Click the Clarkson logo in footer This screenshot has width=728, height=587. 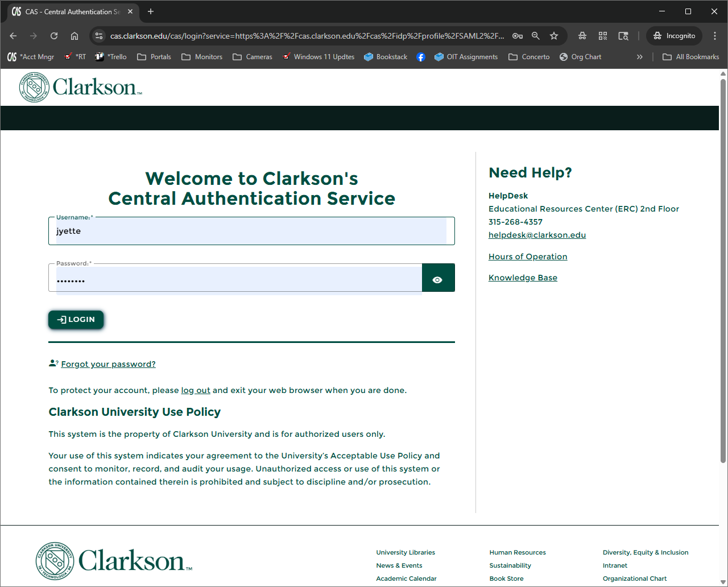coord(114,561)
